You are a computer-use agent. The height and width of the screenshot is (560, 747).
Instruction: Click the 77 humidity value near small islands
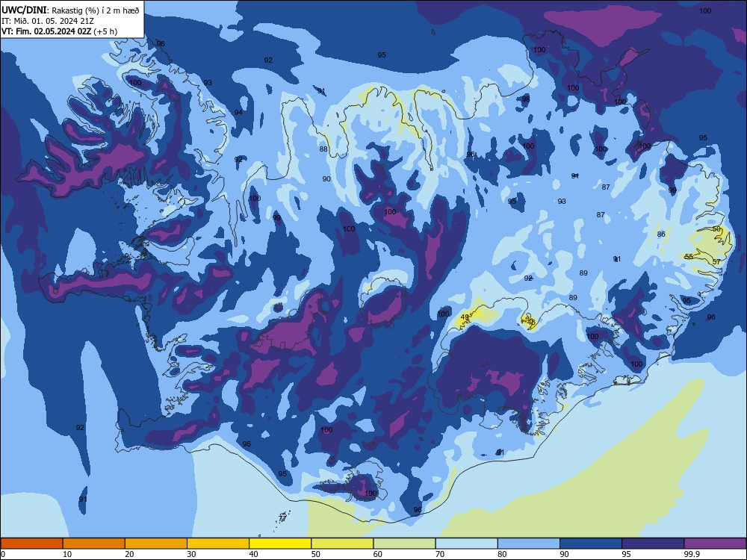pyautogui.click(x=282, y=517)
